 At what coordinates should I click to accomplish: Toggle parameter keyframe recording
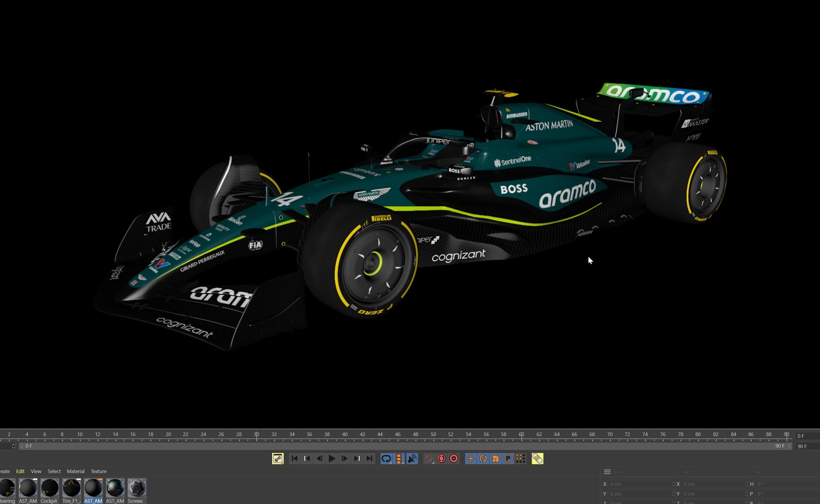tap(508, 459)
